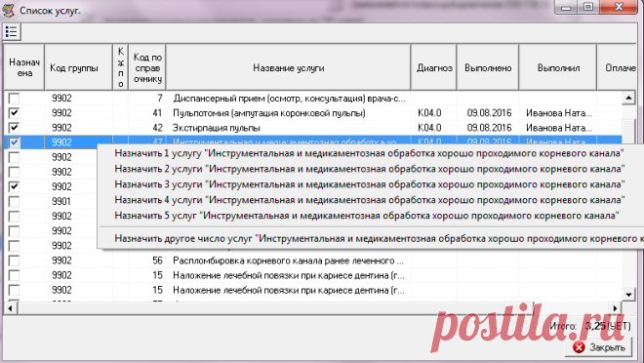This screenshot has height=363, width=644.
Task: Maximize the Список услуг window
Action: (x=588, y=7)
